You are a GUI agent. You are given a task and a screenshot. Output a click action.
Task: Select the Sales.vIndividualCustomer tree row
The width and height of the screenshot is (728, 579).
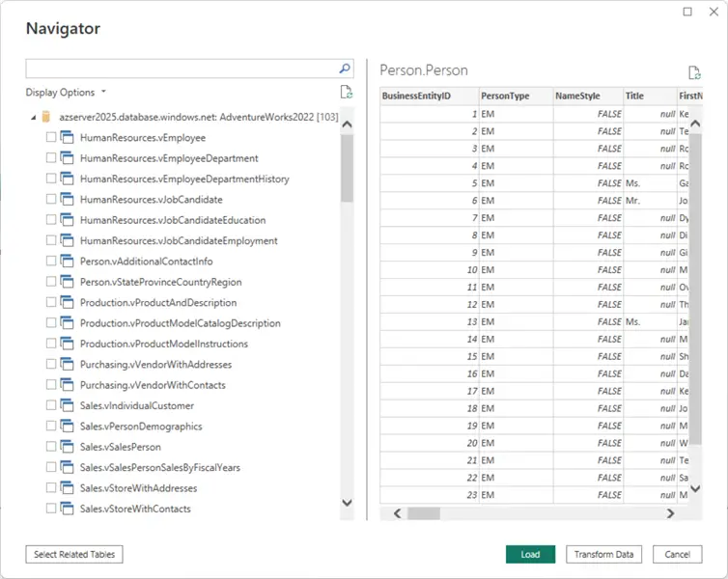tap(136, 406)
